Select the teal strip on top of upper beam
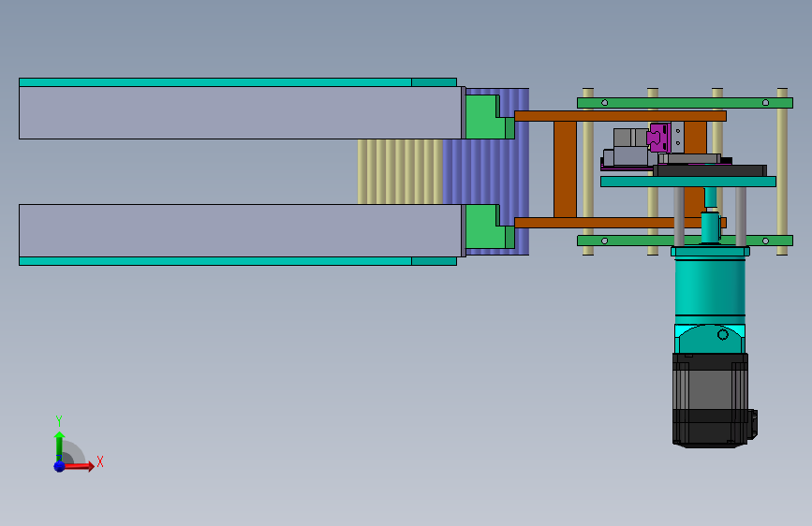The height and width of the screenshot is (526, 812). pyautogui.click(x=238, y=82)
